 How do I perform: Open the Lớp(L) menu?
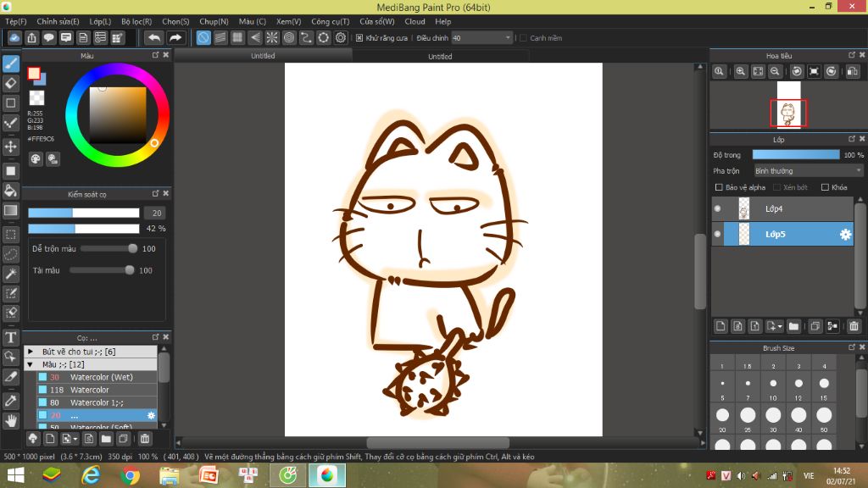(x=100, y=21)
